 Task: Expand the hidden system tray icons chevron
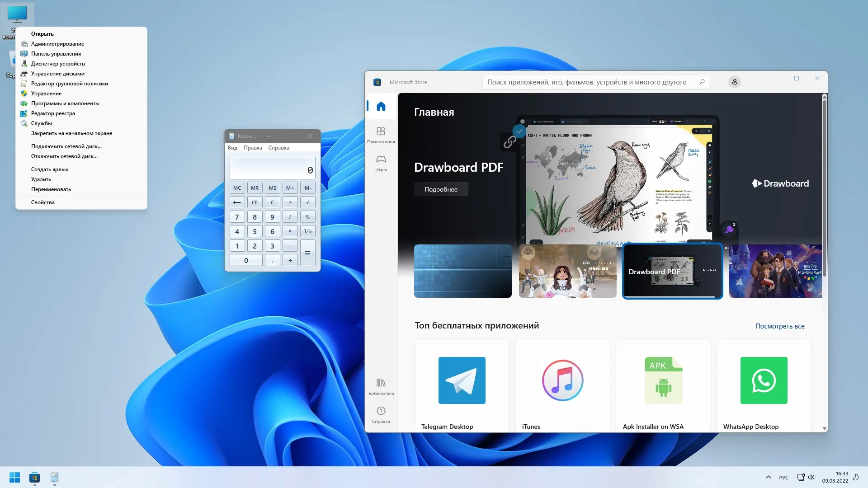pos(768,477)
